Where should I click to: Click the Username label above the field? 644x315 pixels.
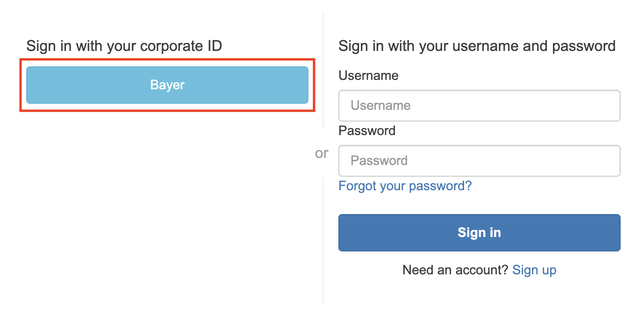pos(368,76)
